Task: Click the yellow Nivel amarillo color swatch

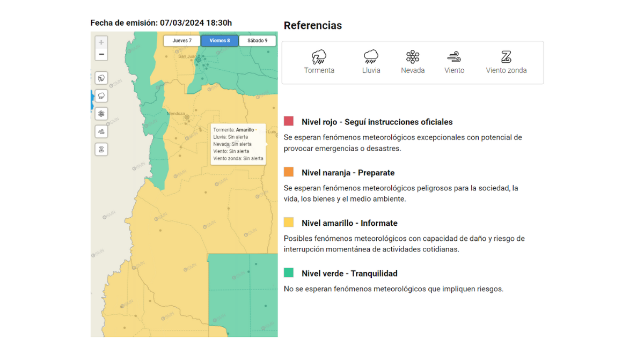Action: click(288, 222)
